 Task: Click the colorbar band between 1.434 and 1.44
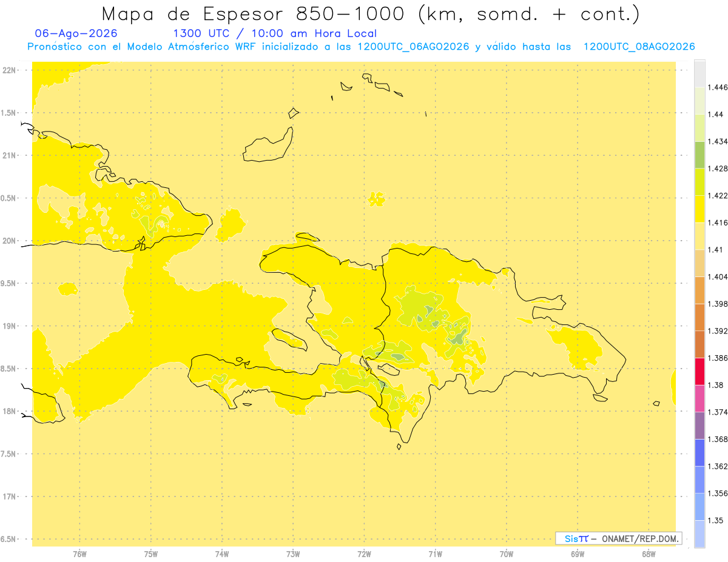pos(699,128)
